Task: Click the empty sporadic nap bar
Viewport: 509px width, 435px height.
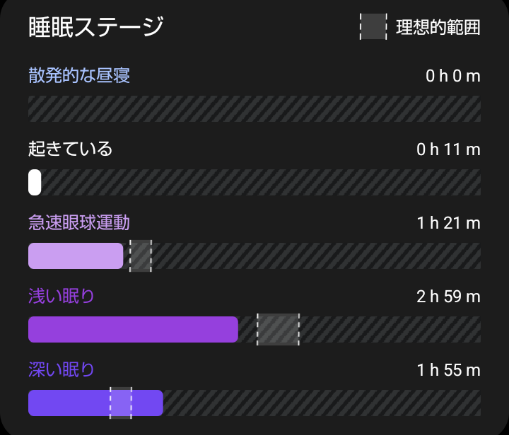Action: (x=254, y=109)
